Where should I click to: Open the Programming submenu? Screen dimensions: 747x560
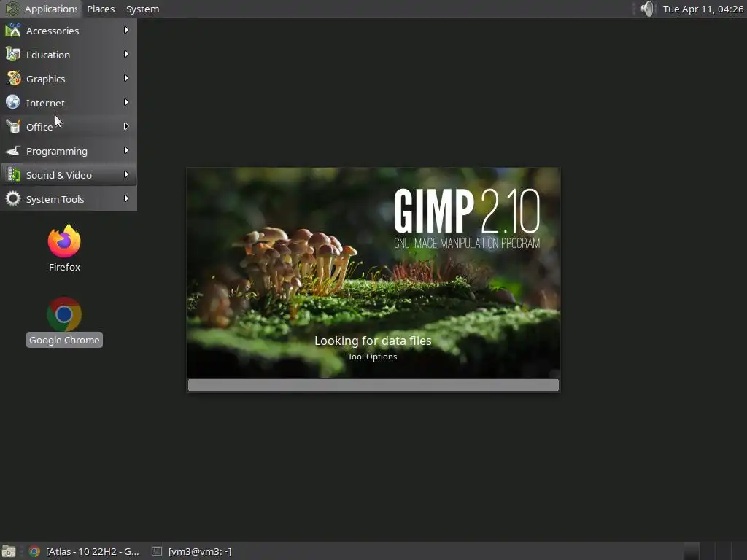[68, 151]
